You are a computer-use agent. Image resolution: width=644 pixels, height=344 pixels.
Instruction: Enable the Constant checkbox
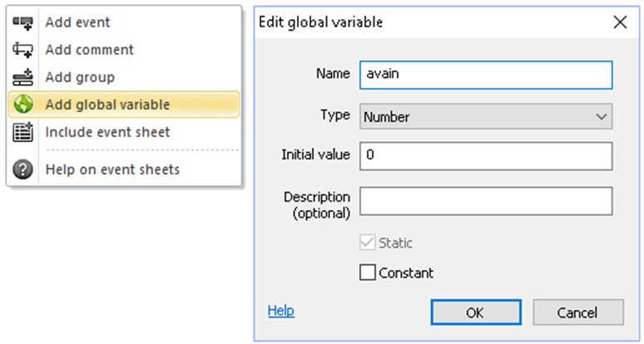tap(367, 273)
